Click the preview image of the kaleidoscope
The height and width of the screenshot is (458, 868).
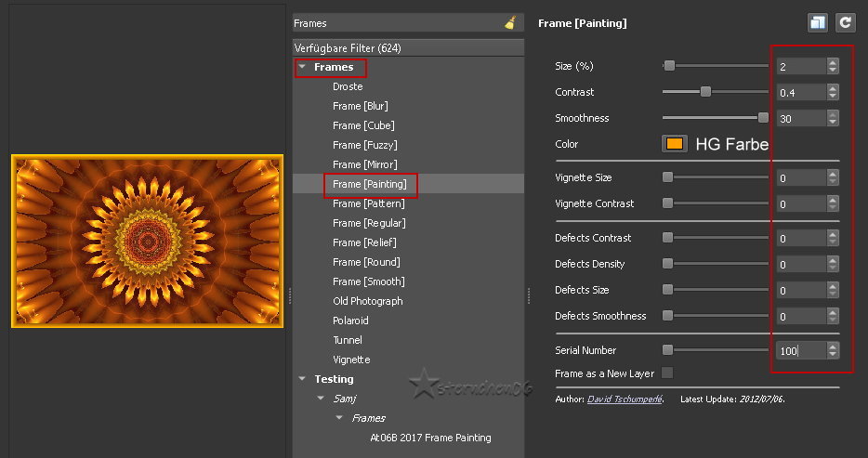147,242
